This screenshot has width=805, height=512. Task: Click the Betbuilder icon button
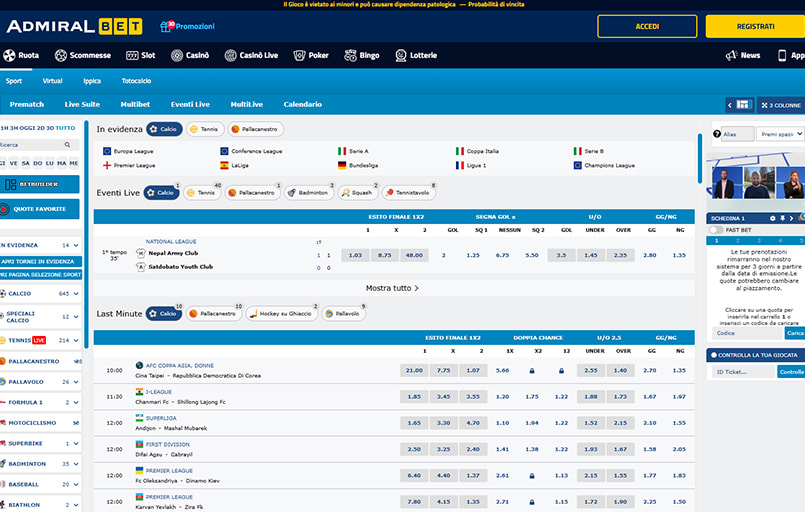point(40,184)
